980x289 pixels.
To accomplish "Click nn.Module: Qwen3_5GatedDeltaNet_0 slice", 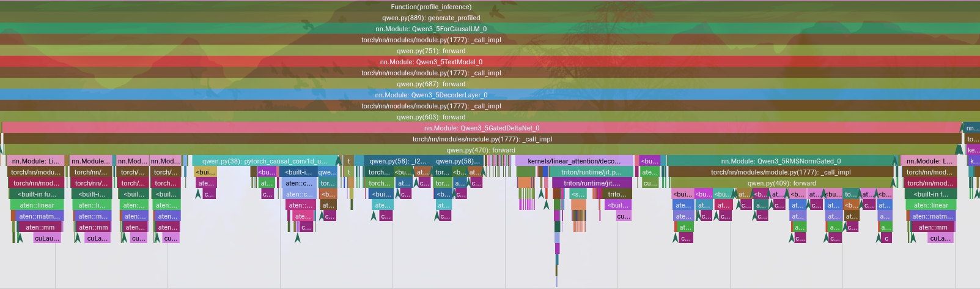I will [x=482, y=128].
